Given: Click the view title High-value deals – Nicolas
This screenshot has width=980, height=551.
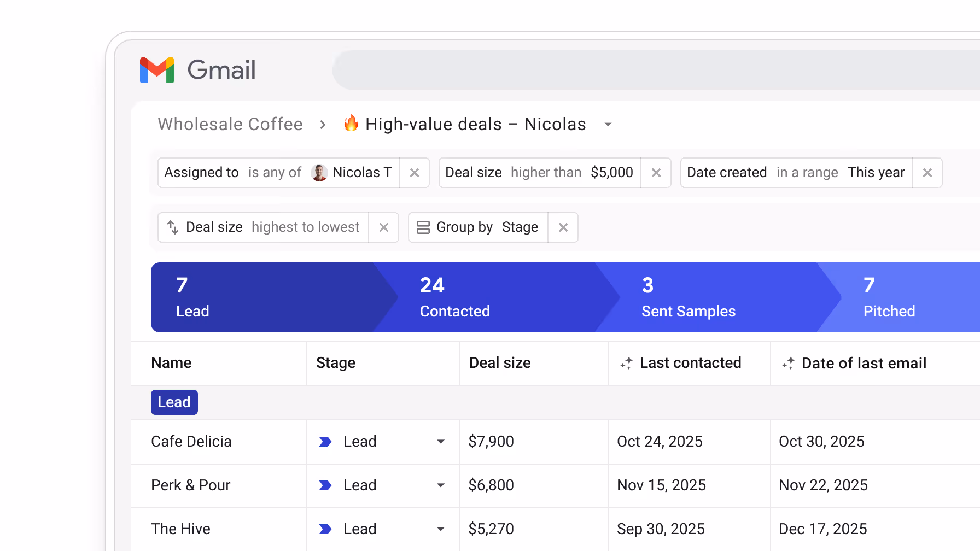Looking at the screenshot, I should pos(476,124).
